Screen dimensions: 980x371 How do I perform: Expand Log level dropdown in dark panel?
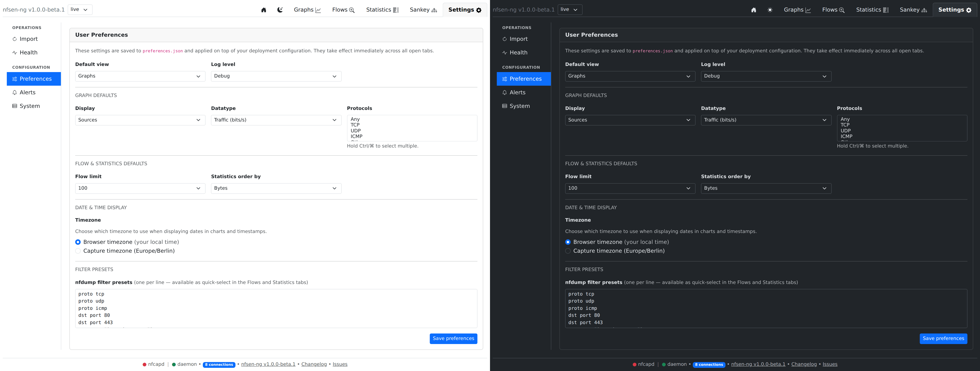click(x=766, y=76)
